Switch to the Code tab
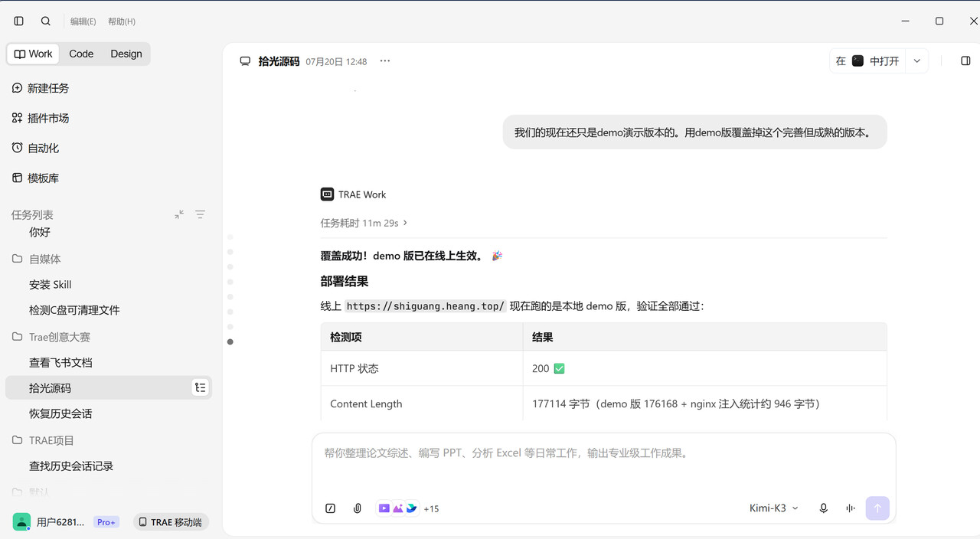The image size is (980, 539). (x=81, y=54)
